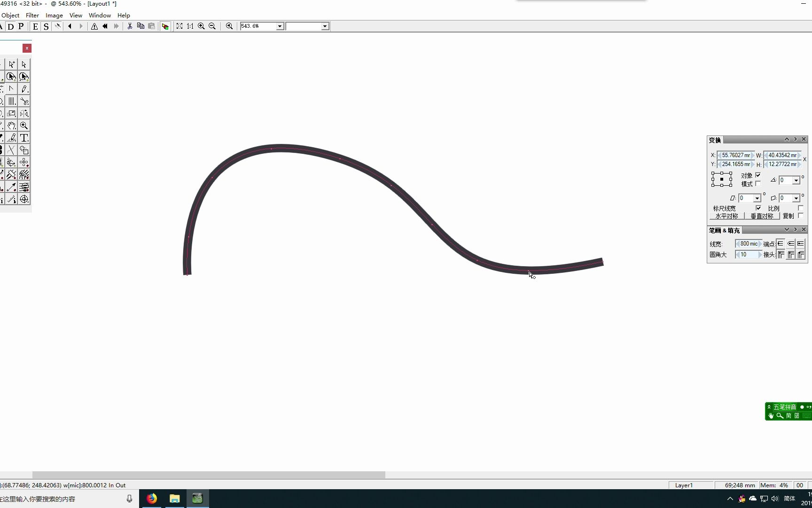The height and width of the screenshot is (508, 812).
Task: Open the rotation angle dropdown
Action: pos(796,181)
